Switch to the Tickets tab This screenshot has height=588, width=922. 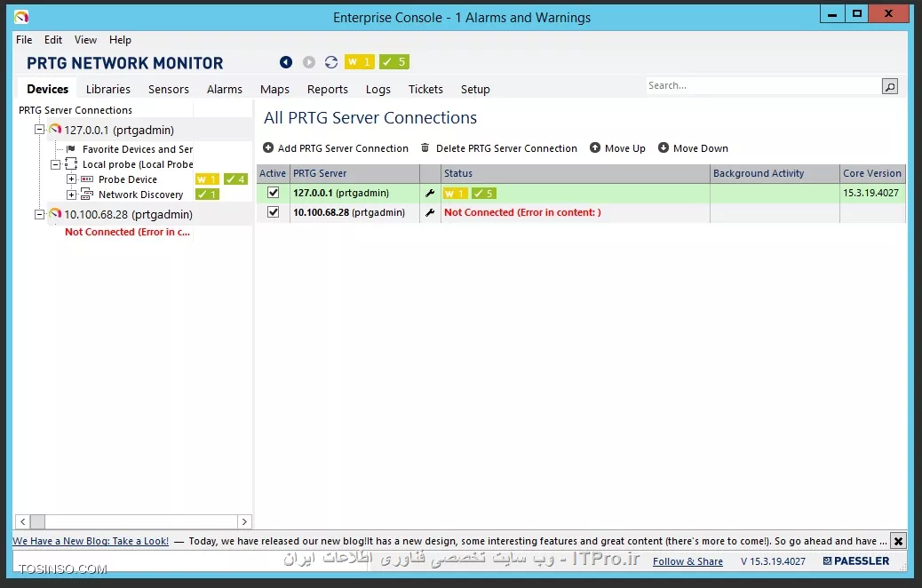(x=425, y=90)
